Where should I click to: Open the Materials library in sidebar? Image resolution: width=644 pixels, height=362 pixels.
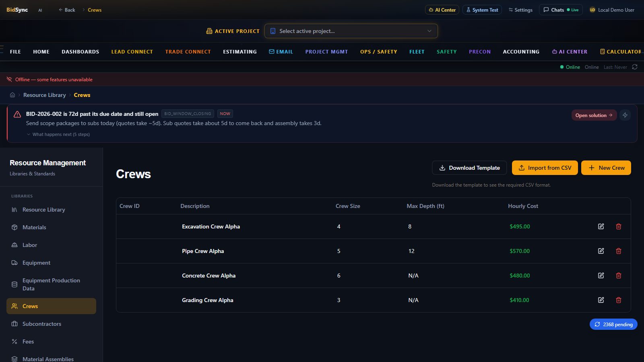tap(51, 227)
